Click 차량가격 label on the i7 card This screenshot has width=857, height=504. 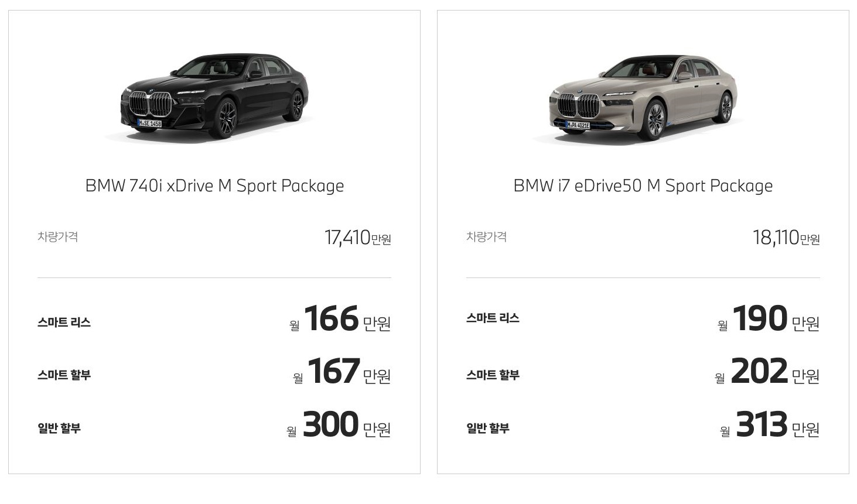pos(487,237)
